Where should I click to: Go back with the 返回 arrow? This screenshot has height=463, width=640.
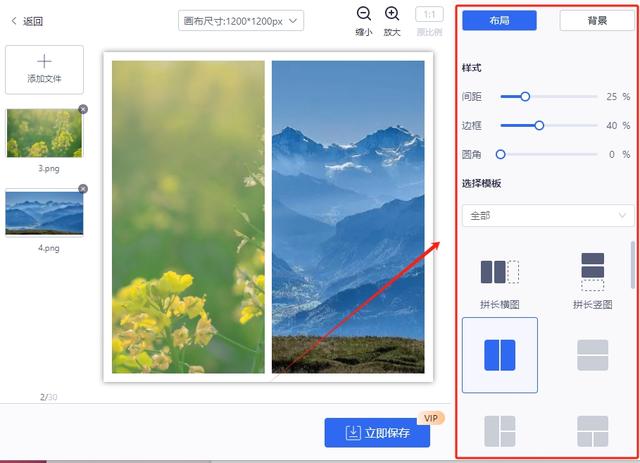[27, 21]
